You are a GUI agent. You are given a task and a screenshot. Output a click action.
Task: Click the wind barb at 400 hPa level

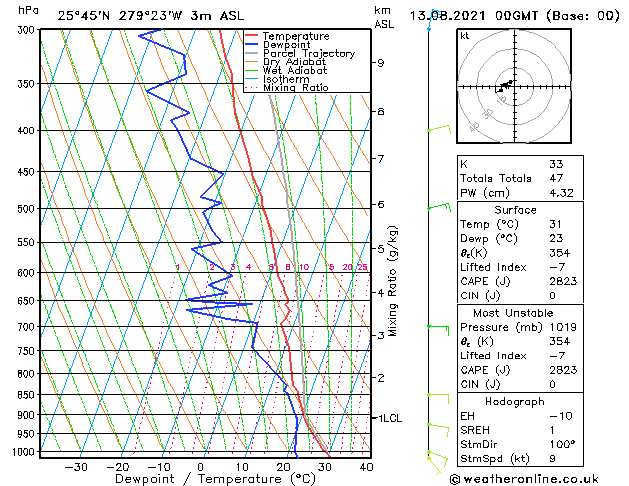click(439, 129)
